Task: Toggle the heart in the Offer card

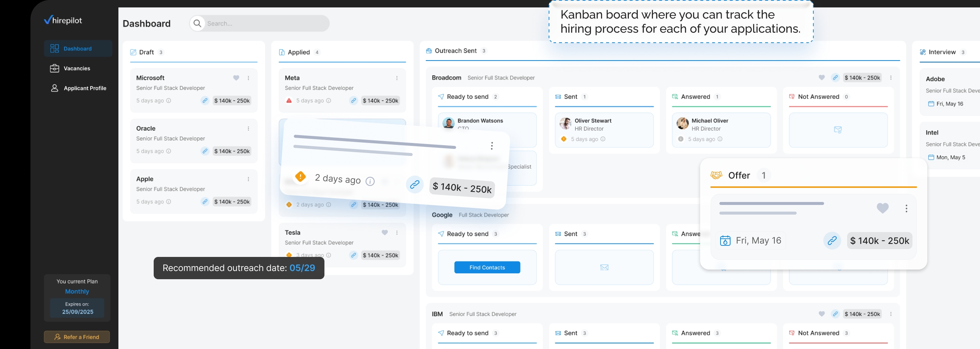Action: pyautogui.click(x=883, y=208)
